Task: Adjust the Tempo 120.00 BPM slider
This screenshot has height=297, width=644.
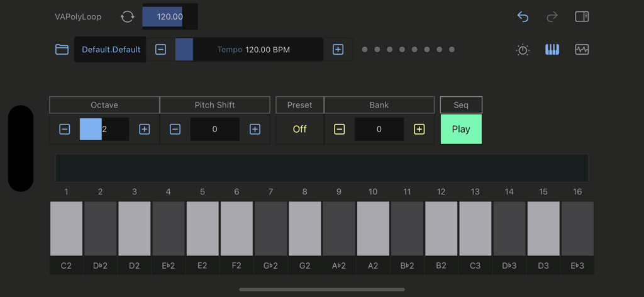Action: 249,50
